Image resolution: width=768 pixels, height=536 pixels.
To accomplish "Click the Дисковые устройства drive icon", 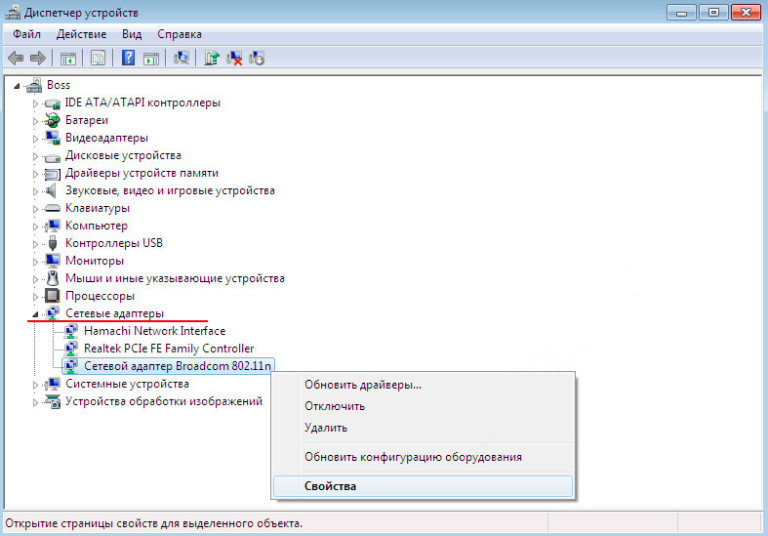I will 52,156.
